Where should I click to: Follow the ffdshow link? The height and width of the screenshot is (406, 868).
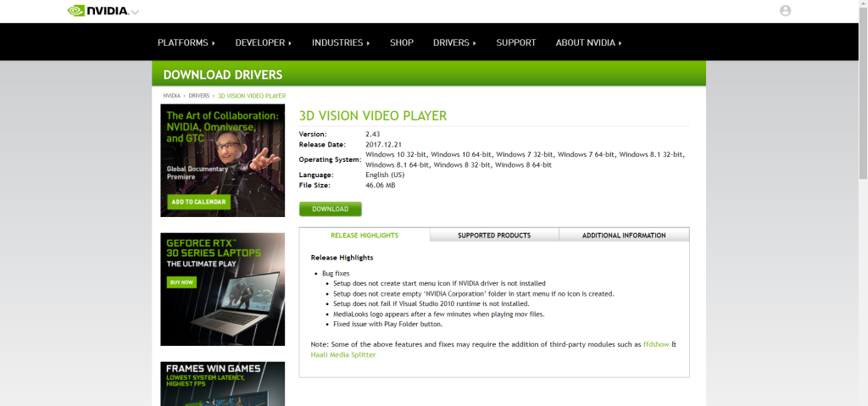click(x=655, y=343)
